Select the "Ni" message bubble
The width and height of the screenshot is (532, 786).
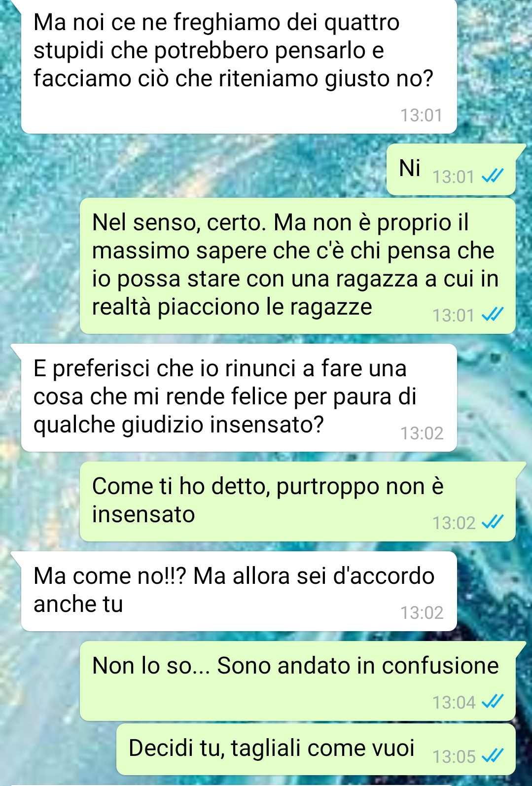451,169
